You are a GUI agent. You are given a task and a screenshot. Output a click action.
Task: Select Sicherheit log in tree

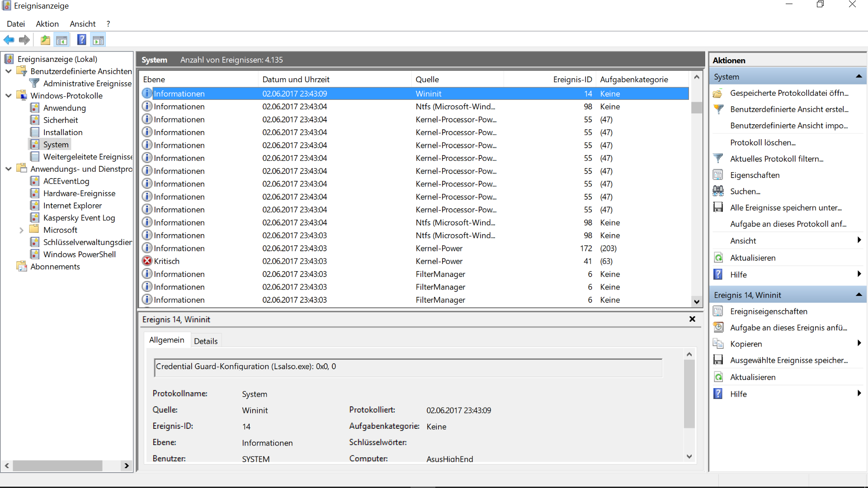click(61, 120)
